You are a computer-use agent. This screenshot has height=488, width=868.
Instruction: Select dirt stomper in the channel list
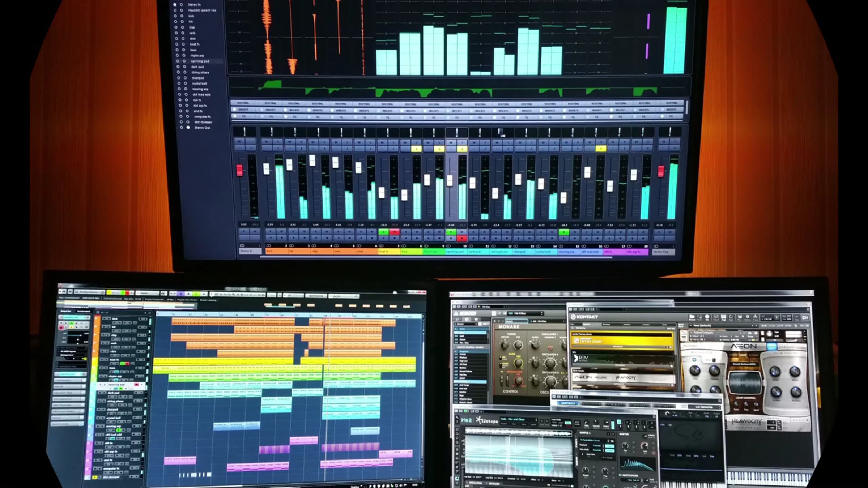203,122
